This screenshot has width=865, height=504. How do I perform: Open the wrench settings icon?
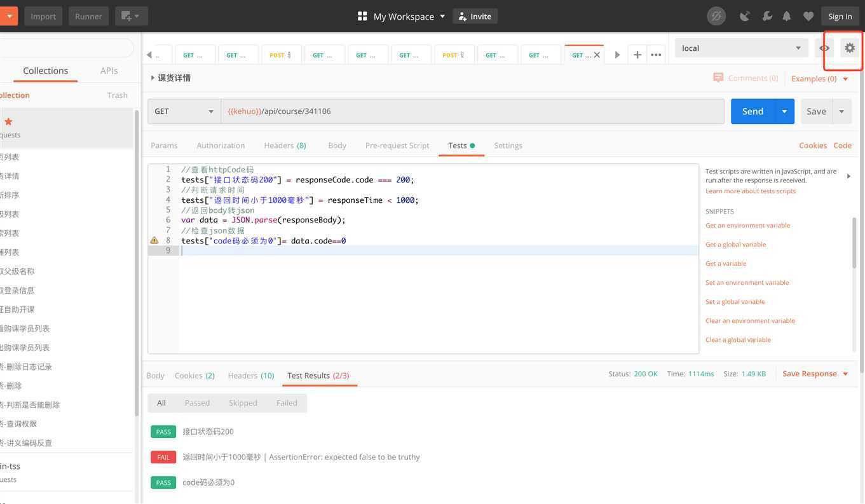[767, 16]
